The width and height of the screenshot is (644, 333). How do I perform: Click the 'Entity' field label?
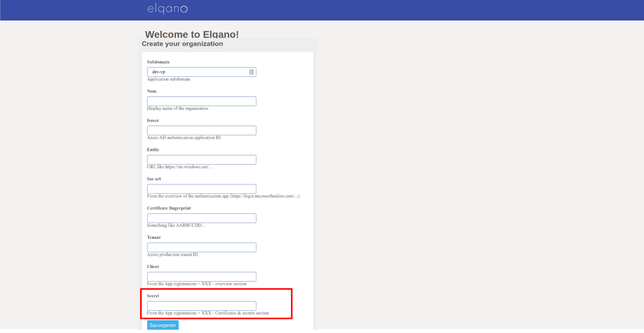(153, 150)
